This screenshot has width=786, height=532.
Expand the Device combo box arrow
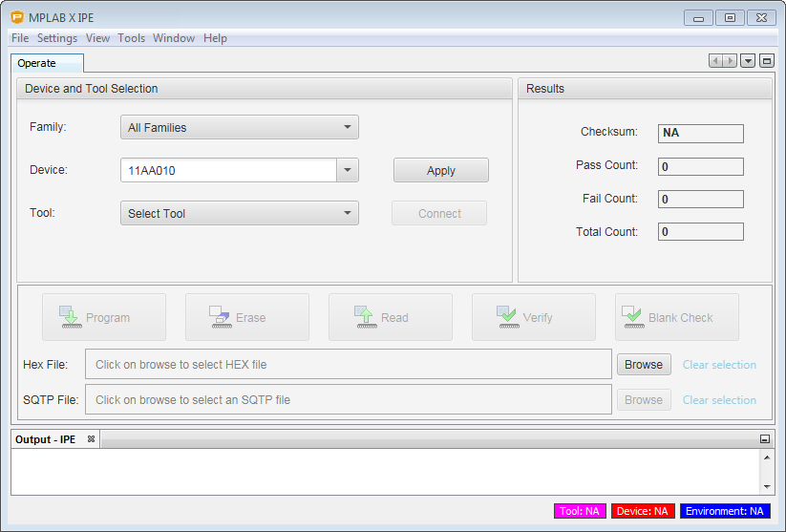click(x=348, y=170)
